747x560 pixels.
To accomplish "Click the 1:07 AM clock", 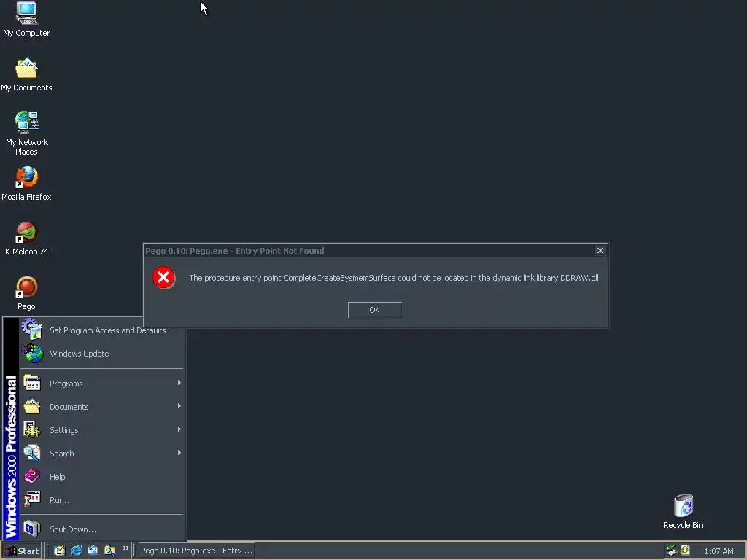I will (719, 551).
